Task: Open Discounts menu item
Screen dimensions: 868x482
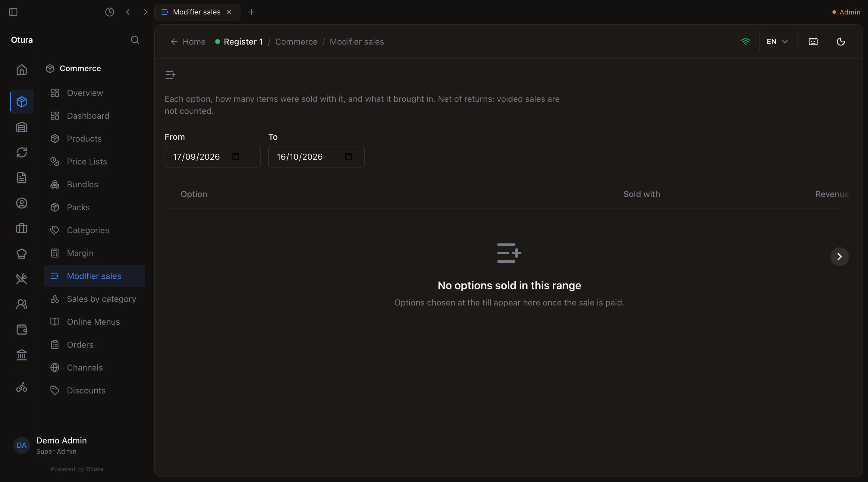Action: (x=94, y=390)
